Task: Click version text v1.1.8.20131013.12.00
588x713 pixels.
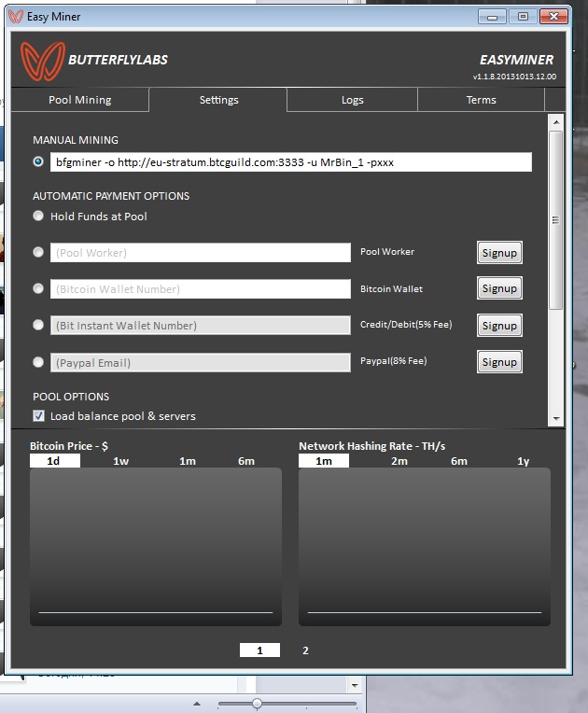Action: coord(514,77)
